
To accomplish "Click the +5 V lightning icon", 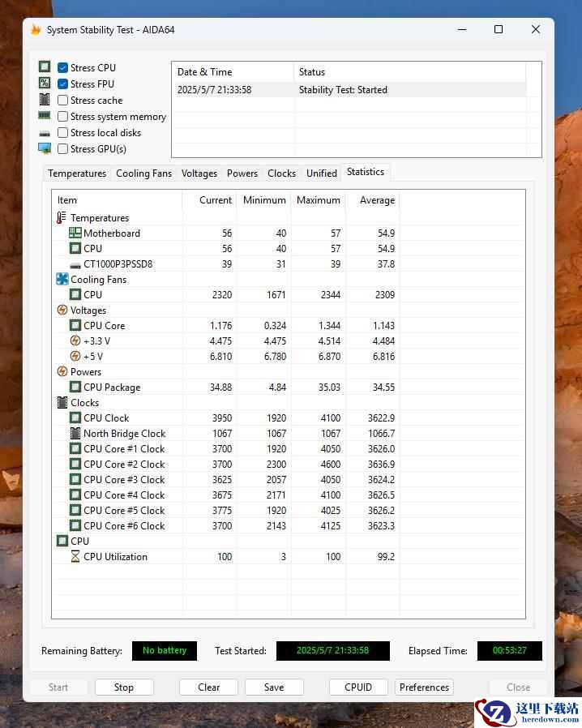I will tap(75, 356).
